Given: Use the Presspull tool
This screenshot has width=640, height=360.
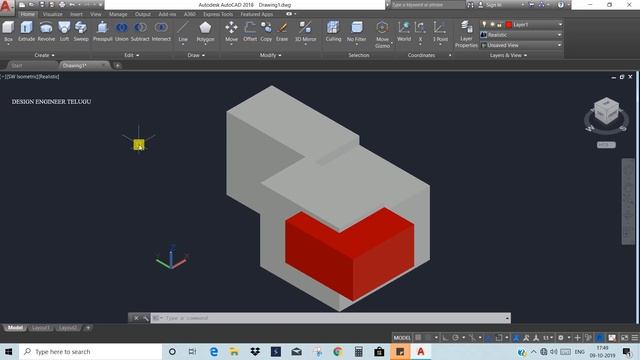Looking at the screenshot, I should pyautogui.click(x=102, y=31).
